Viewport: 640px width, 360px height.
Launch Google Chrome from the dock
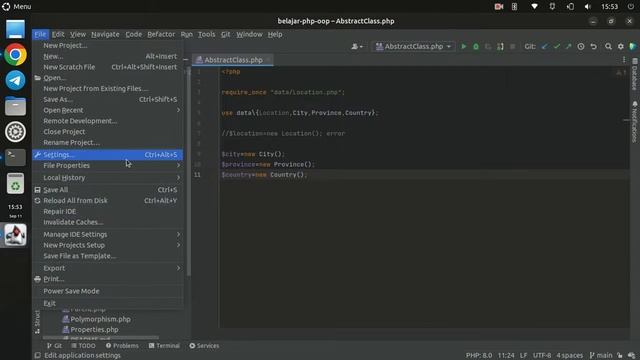15,54
